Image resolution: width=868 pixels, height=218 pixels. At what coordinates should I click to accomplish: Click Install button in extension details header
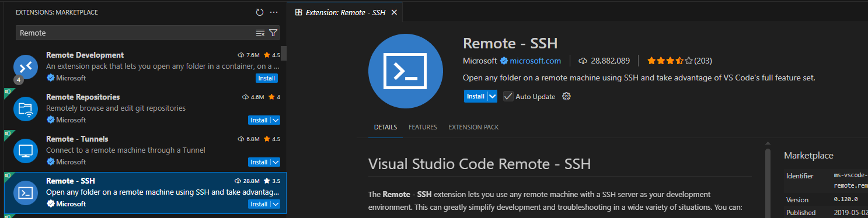[x=475, y=96]
